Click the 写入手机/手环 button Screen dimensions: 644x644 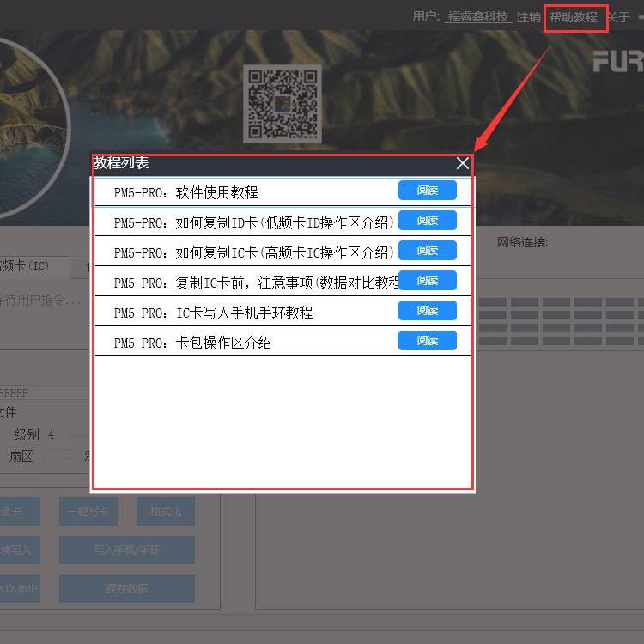pyautogui.click(x=127, y=550)
